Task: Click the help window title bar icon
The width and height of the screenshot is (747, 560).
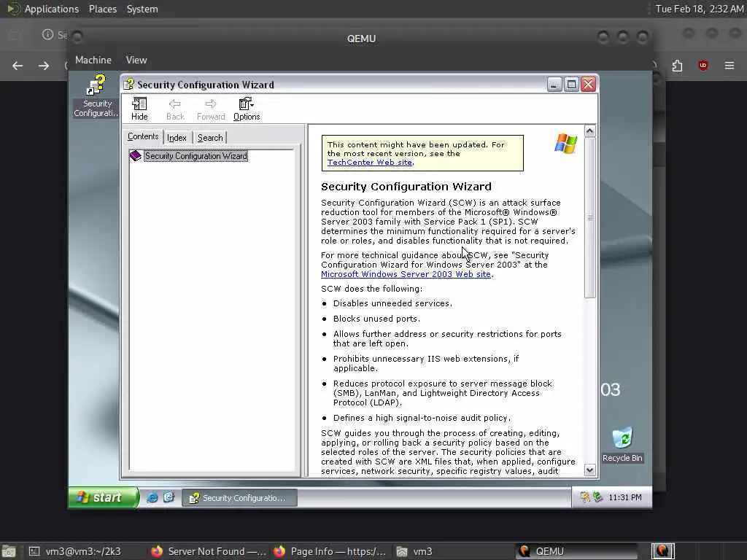Action: click(x=129, y=85)
